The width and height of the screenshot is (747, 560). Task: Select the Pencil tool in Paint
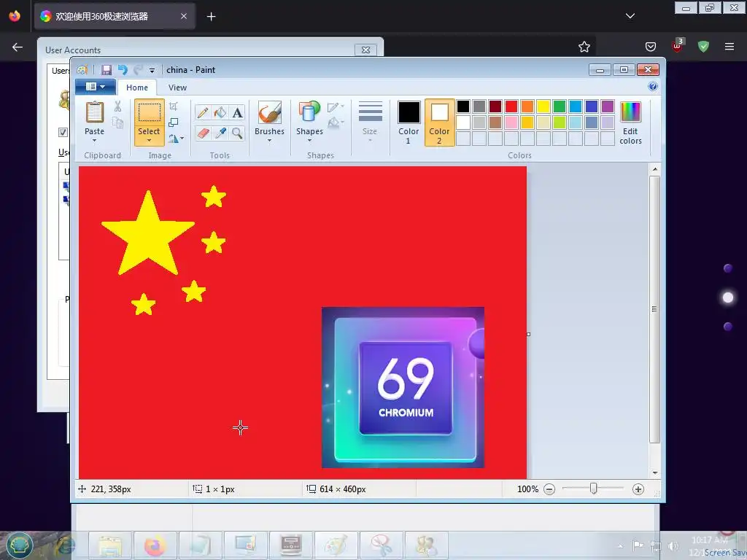pos(203,113)
